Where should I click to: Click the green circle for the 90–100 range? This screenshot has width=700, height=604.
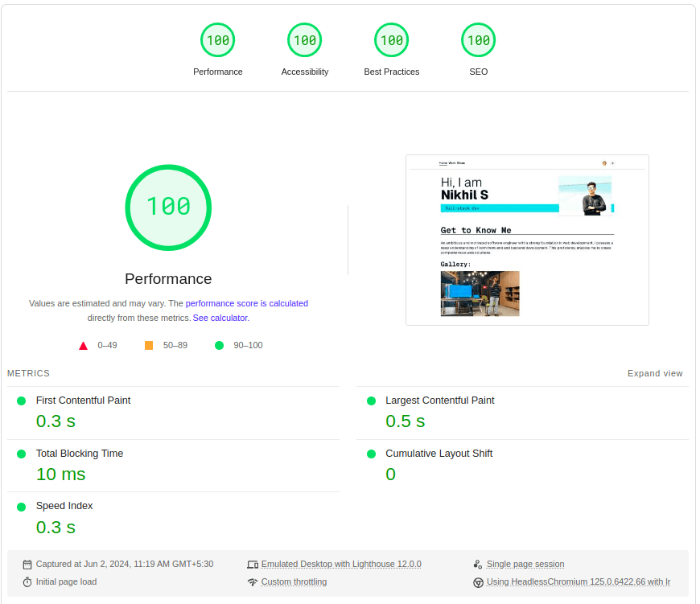click(x=217, y=345)
